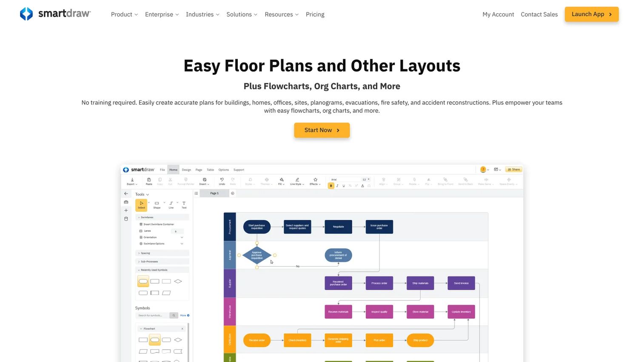Click the plus icon in left sidebar

(x=126, y=210)
